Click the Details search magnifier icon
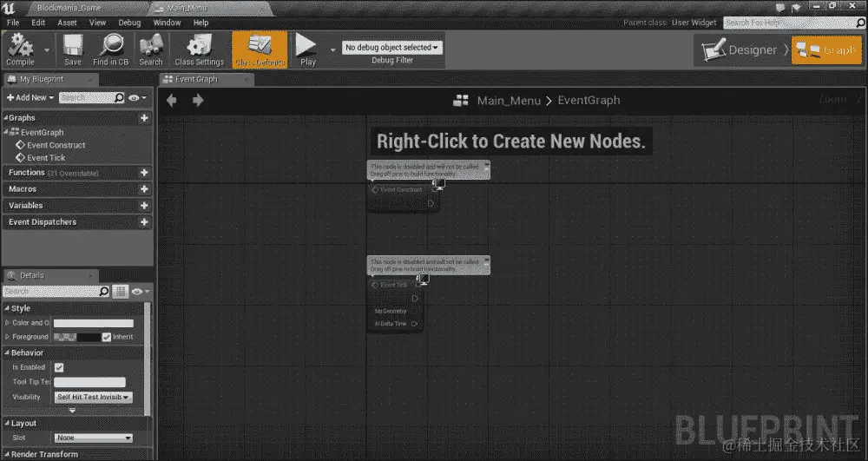The height and width of the screenshot is (461, 868). [104, 291]
